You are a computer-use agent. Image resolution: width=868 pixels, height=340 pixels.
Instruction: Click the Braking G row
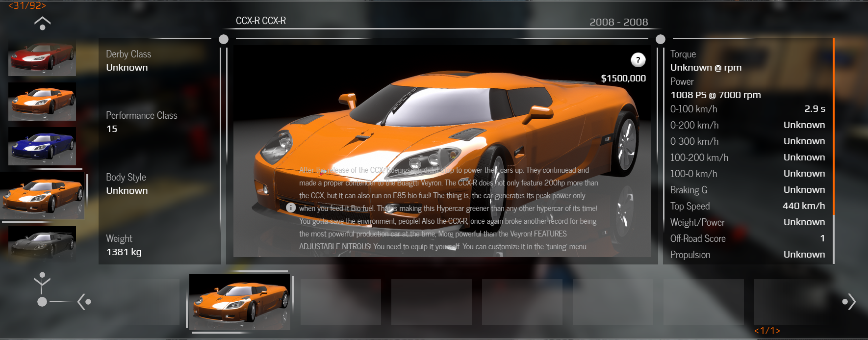(748, 190)
